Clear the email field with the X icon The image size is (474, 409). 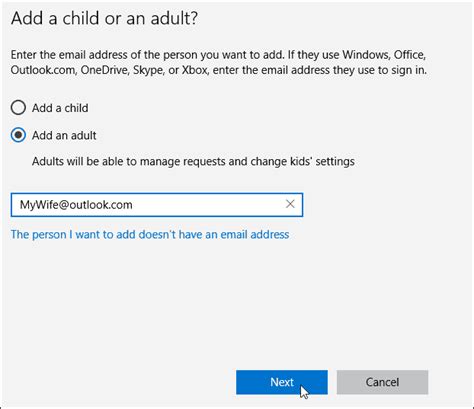(x=290, y=204)
